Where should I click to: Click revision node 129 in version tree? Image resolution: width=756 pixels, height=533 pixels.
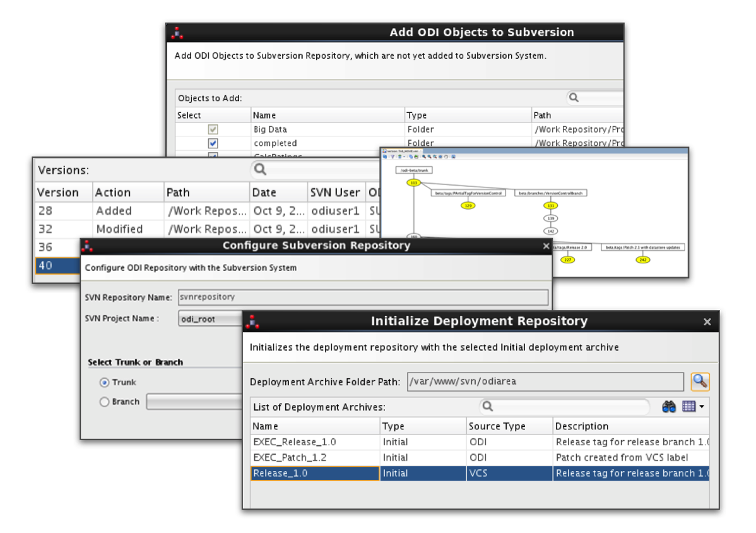click(468, 205)
